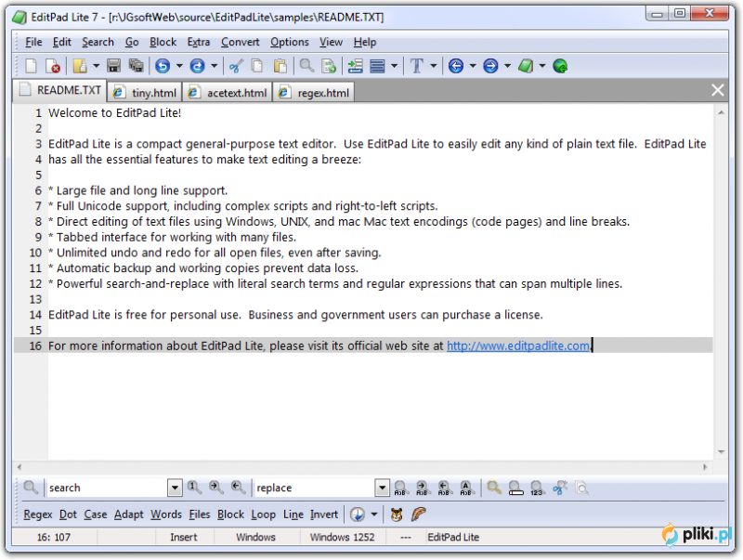Open the Redo history dropdown arrow

pos(215,66)
